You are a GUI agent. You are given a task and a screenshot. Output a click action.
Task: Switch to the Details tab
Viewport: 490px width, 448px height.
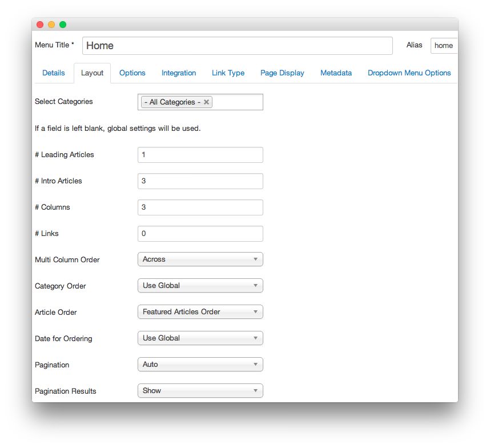point(54,73)
